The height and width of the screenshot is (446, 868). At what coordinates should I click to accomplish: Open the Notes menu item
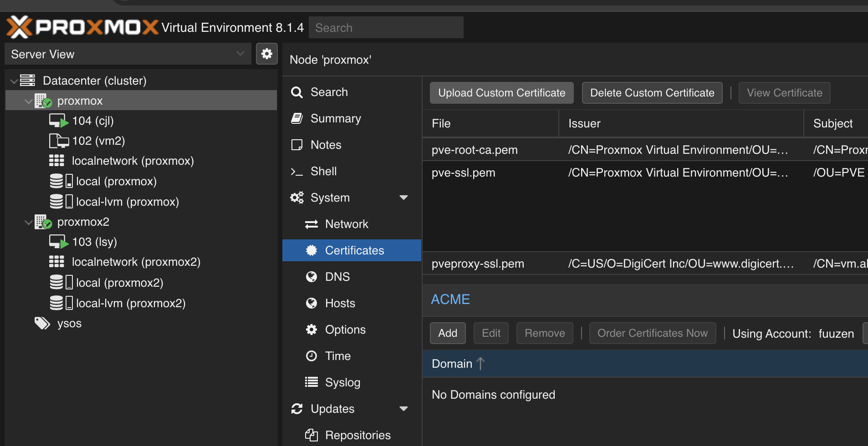pyautogui.click(x=352, y=145)
